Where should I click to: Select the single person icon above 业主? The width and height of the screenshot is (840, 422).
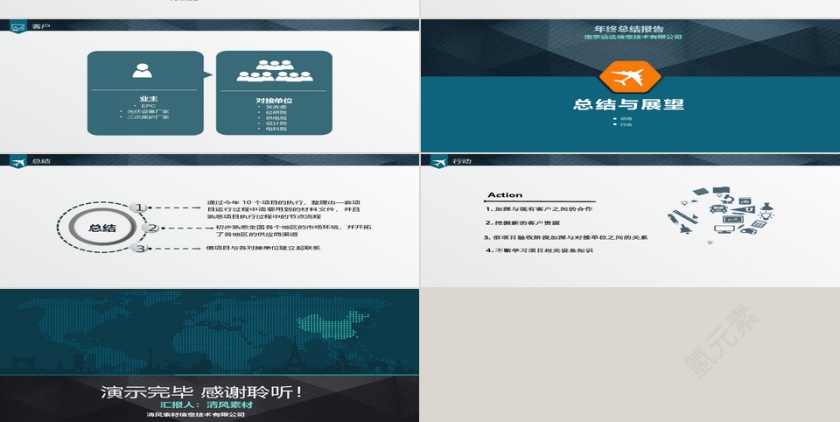tap(142, 71)
